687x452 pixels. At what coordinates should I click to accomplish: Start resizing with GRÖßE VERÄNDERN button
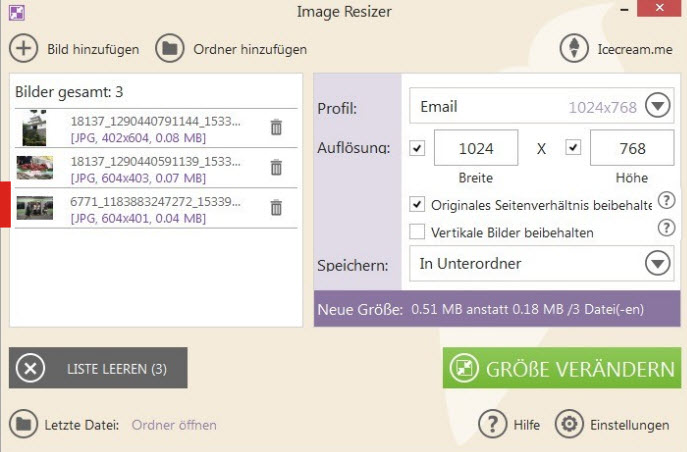562,368
